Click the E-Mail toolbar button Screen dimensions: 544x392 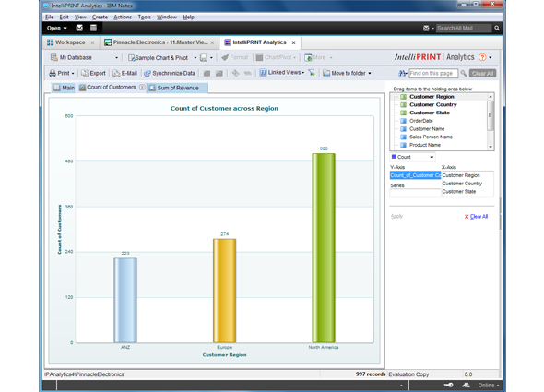coord(124,73)
